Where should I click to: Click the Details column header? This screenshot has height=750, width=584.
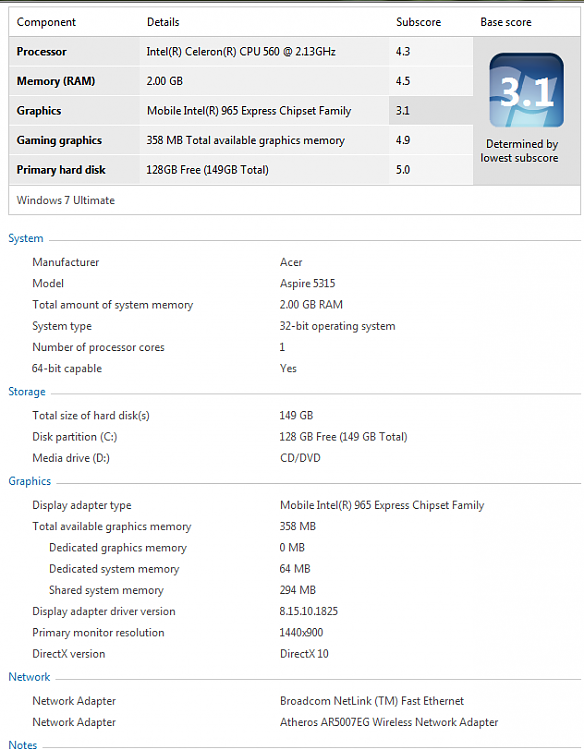click(x=163, y=22)
